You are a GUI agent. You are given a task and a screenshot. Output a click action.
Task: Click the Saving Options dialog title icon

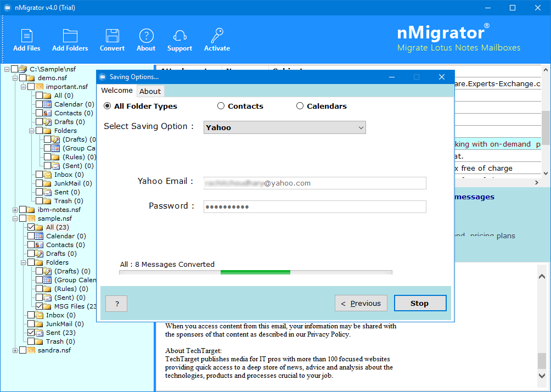(103, 77)
